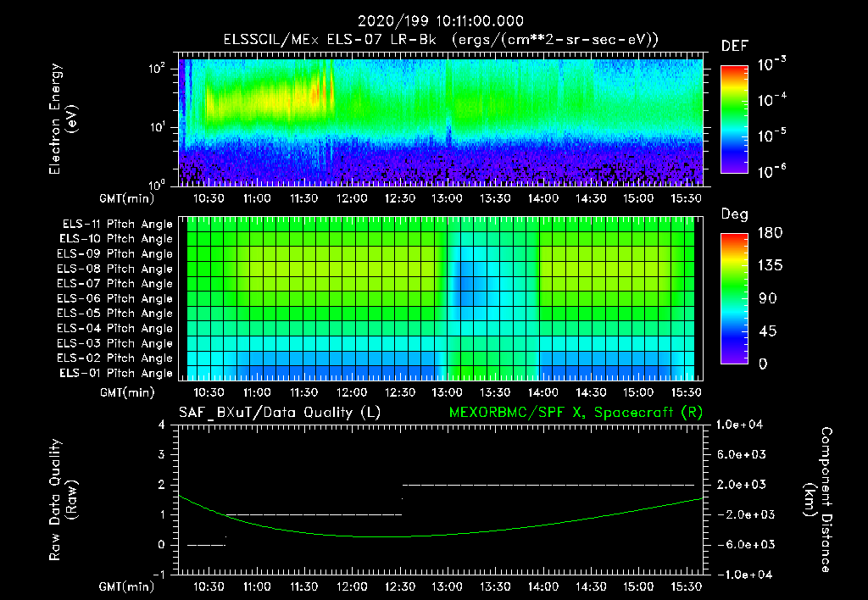Click the 135 value on the Deg colorbar
The image size is (868, 600).
tap(770, 266)
